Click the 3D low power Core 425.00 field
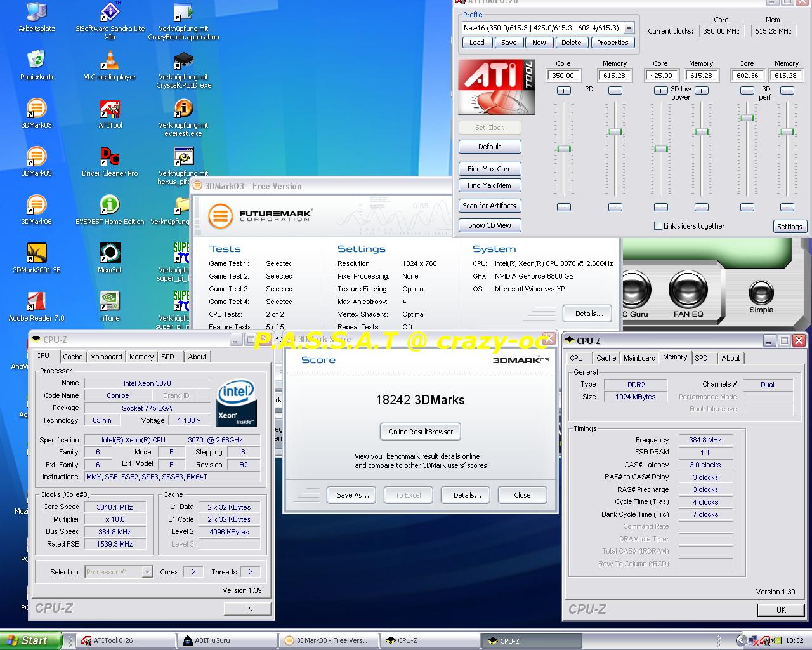 [x=660, y=75]
